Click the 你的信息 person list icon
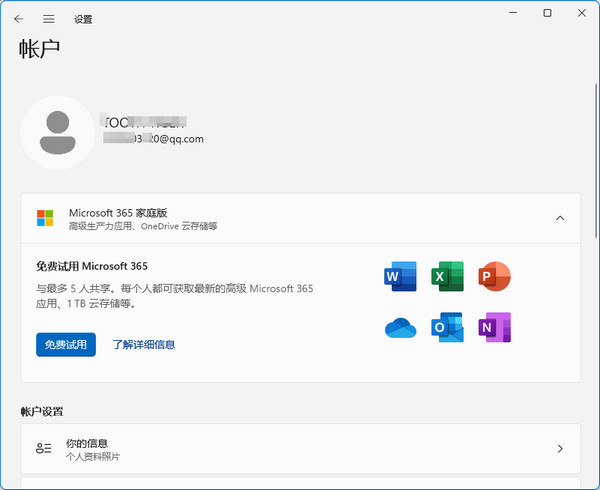The image size is (600, 490). (x=44, y=448)
